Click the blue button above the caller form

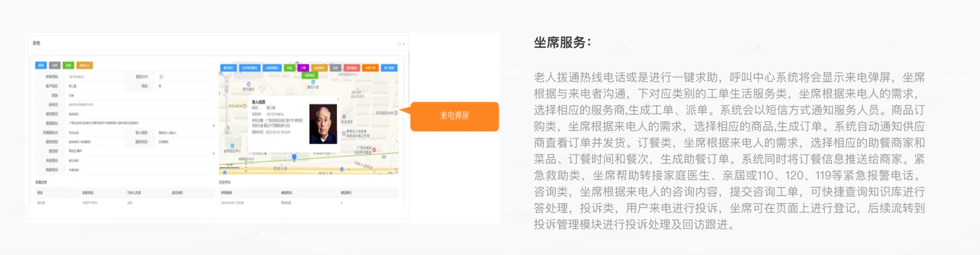[x=41, y=65]
